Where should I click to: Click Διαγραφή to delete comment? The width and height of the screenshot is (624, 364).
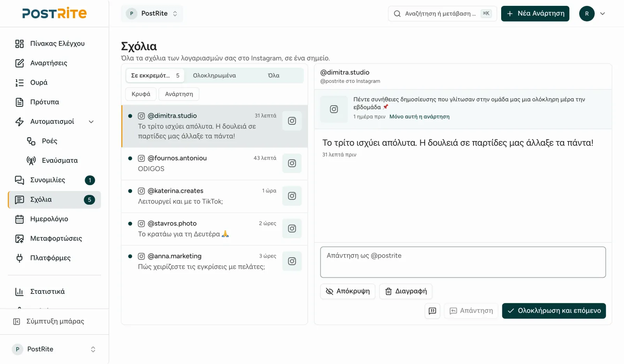(406, 291)
